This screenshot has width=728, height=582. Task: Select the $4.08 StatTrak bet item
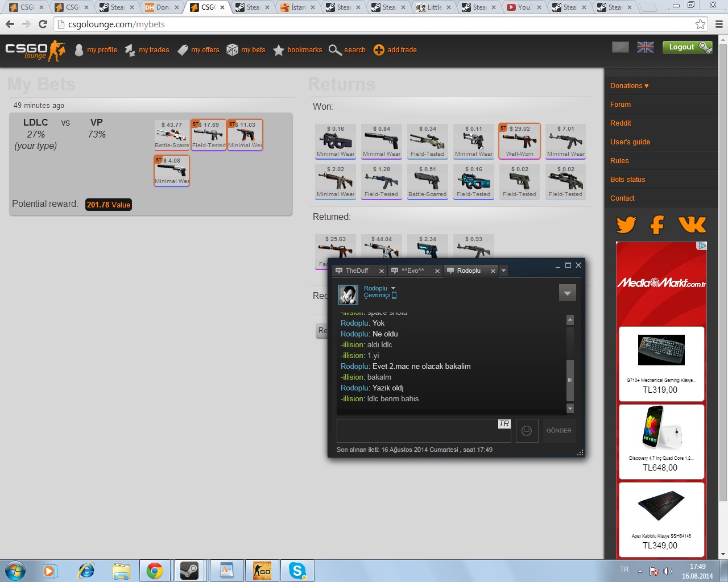172,171
